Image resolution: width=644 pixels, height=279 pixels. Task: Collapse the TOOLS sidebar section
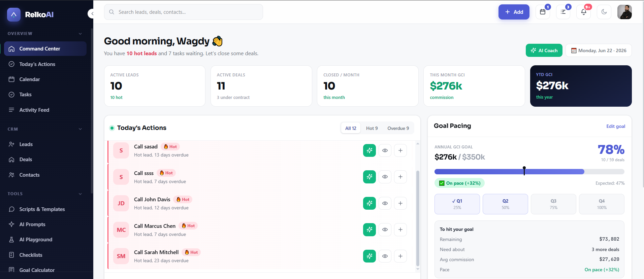(80, 194)
